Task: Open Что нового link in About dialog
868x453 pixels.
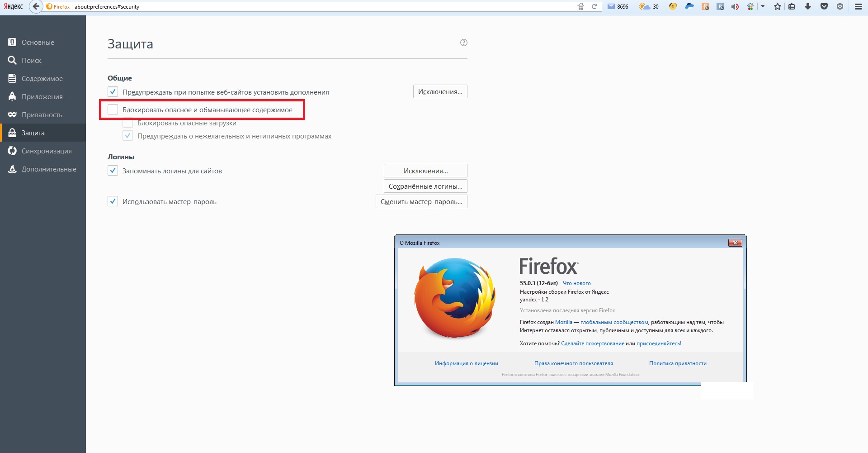Action: 576,283
